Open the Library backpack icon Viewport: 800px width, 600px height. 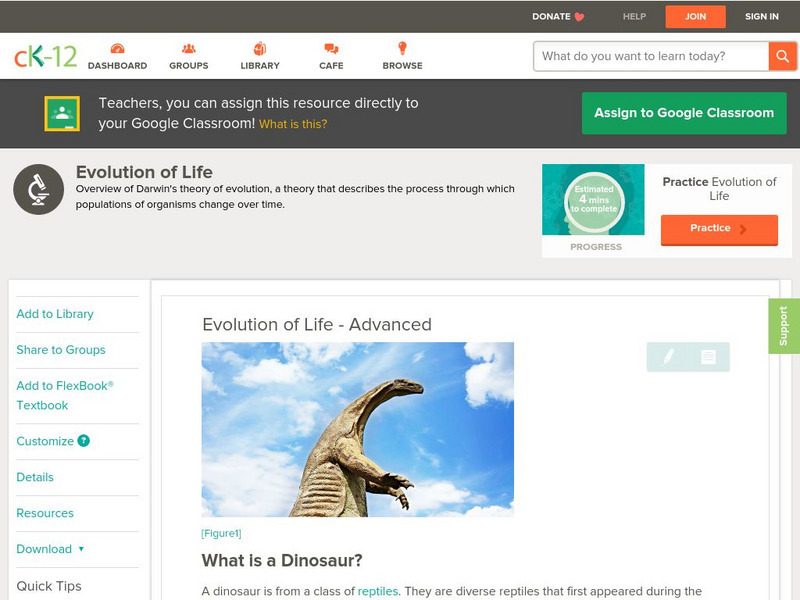(260, 48)
